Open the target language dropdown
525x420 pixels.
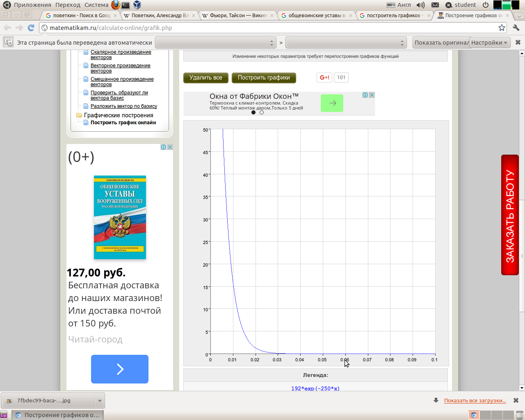pyautogui.click(x=346, y=43)
